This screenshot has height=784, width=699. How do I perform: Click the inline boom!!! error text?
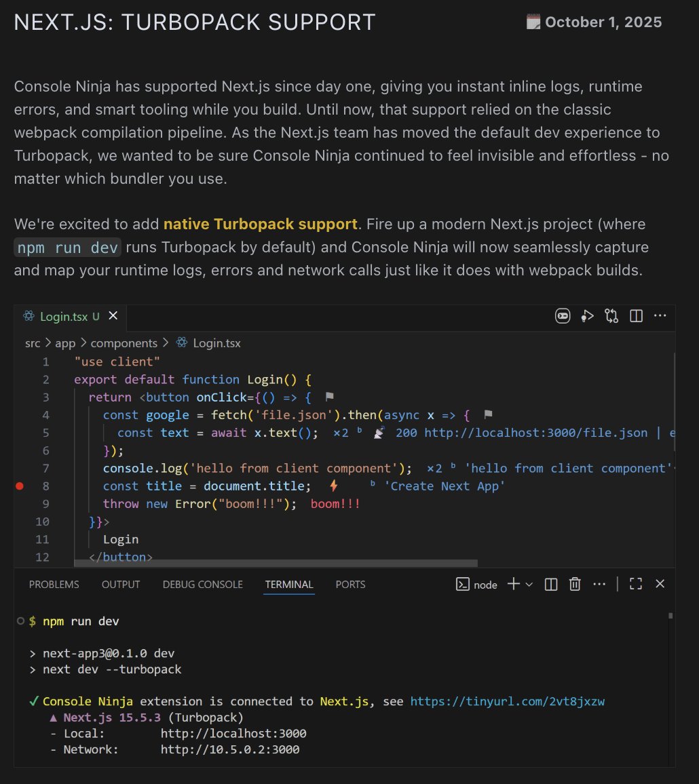coord(335,503)
